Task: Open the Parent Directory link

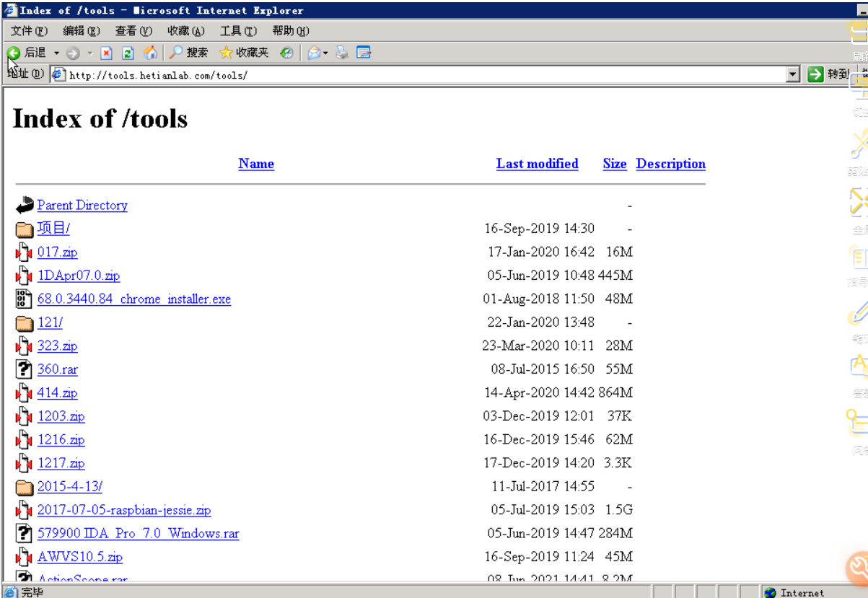Action: click(x=82, y=206)
